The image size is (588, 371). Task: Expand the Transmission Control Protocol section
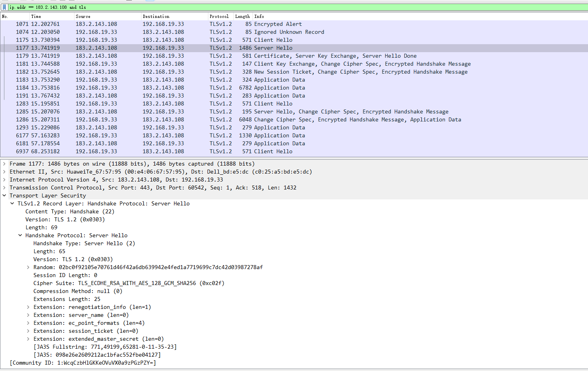[4, 187]
